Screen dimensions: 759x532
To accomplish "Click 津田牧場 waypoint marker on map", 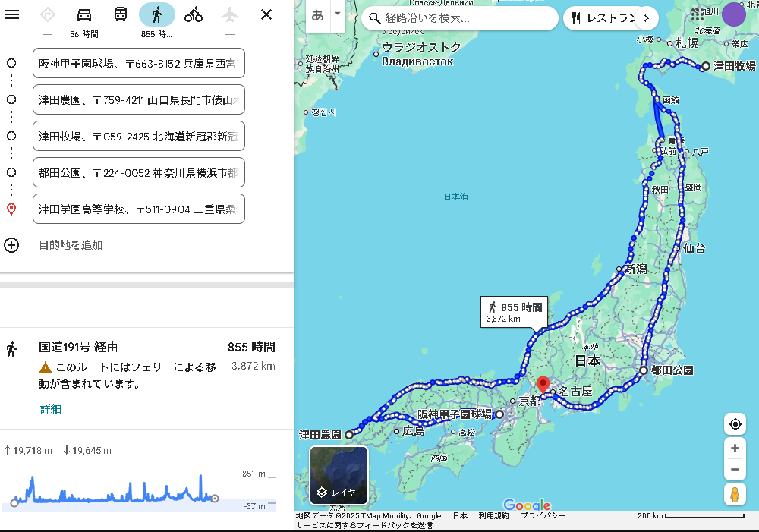I will click(x=706, y=65).
